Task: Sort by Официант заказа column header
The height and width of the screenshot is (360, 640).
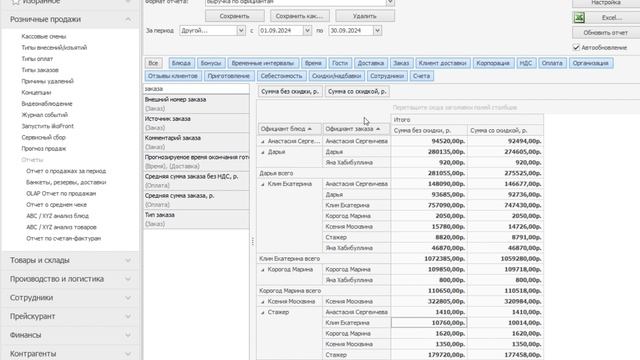Action: tap(356, 129)
